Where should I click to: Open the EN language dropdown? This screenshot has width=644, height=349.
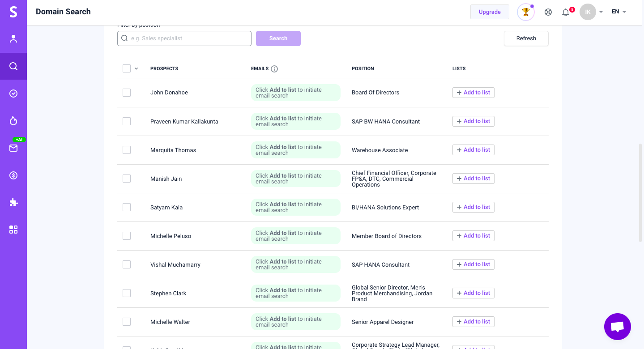[618, 12]
